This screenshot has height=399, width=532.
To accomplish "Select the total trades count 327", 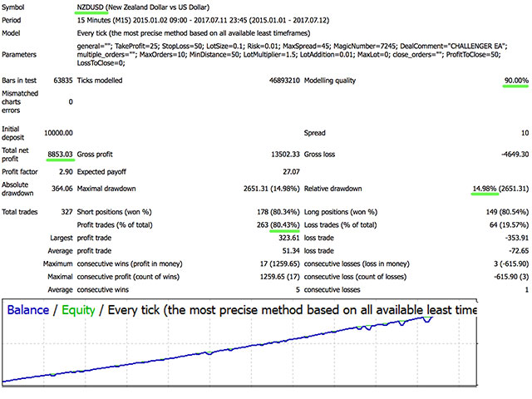I will click(x=65, y=213).
